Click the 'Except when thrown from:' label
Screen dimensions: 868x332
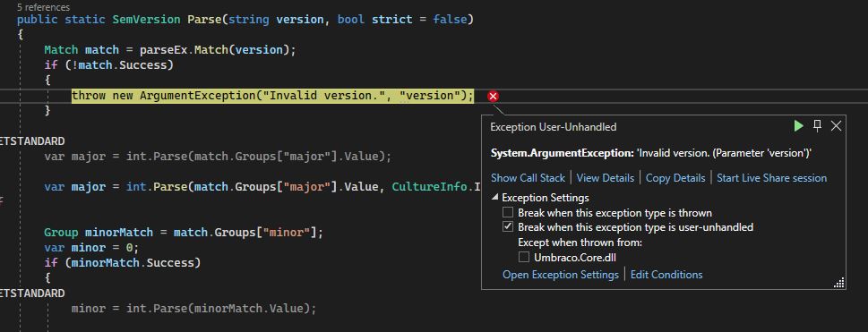tap(580, 243)
